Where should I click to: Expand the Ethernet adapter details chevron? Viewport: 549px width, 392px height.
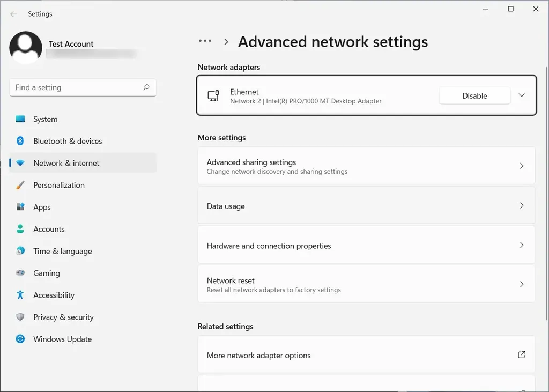click(522, 95)
